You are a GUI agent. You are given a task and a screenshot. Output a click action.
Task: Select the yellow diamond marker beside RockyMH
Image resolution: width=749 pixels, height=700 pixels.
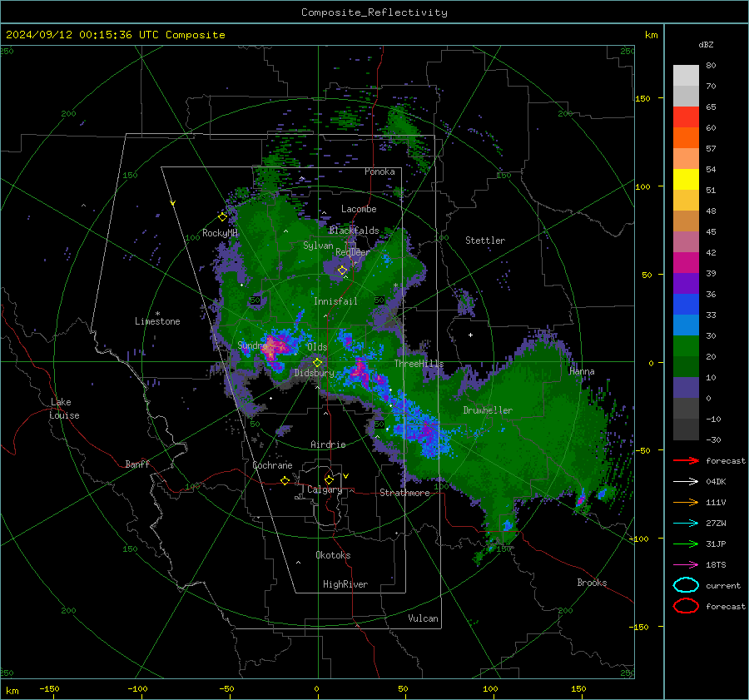tap(222, 217)
